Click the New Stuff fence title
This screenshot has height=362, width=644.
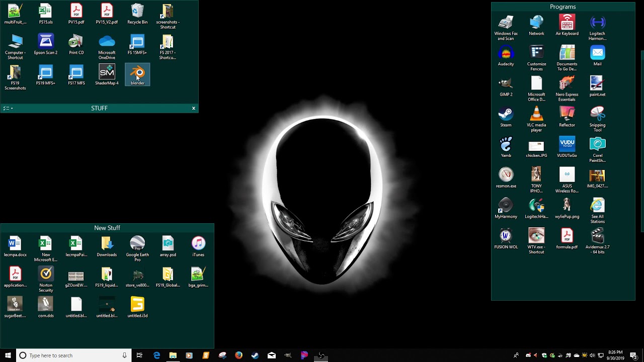coord(107,228)
